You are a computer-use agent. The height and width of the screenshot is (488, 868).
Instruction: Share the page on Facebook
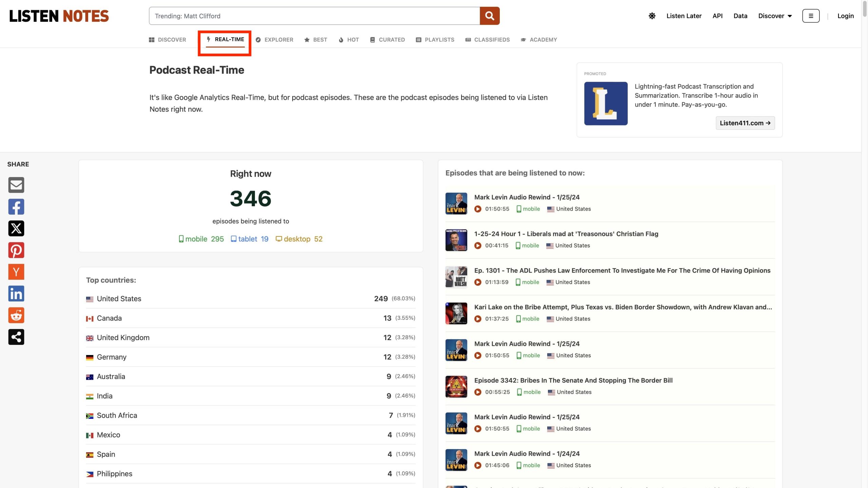click(x=16, y=207)
